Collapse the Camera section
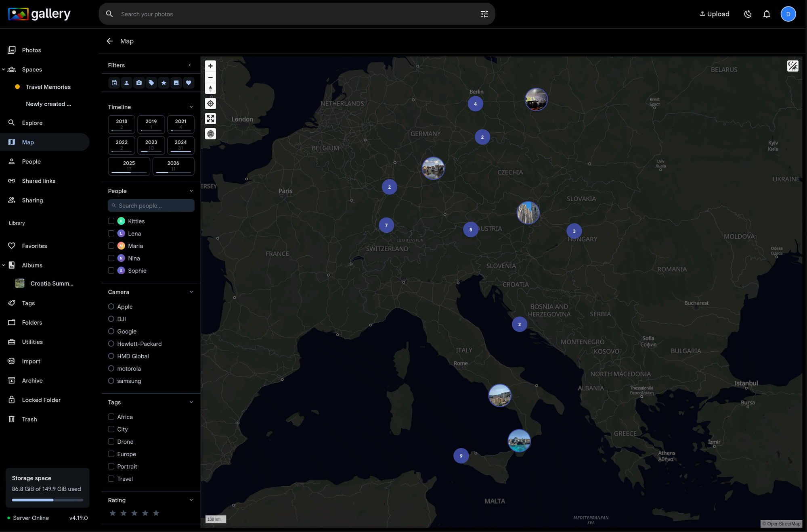 pyautogui.click(x=191, y=291)
